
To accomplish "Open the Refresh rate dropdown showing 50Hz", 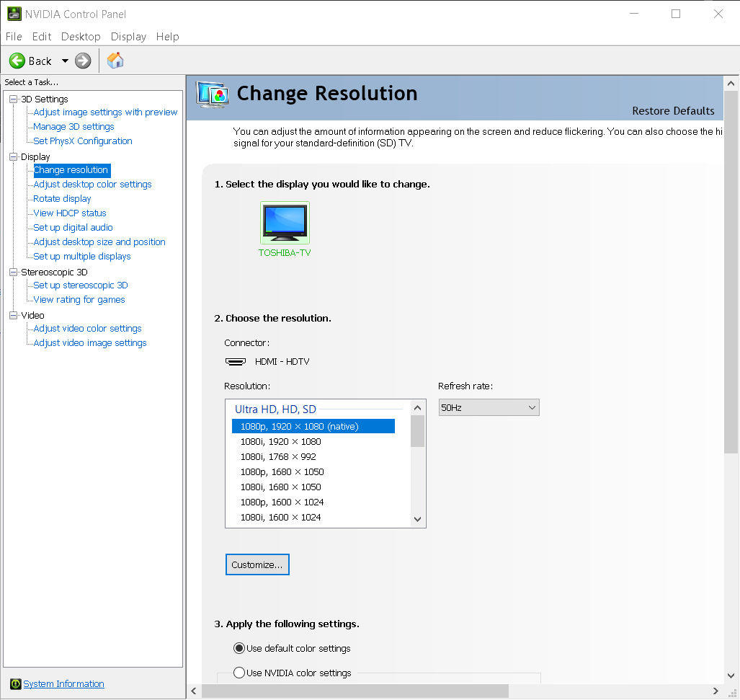I will [489, 407].
